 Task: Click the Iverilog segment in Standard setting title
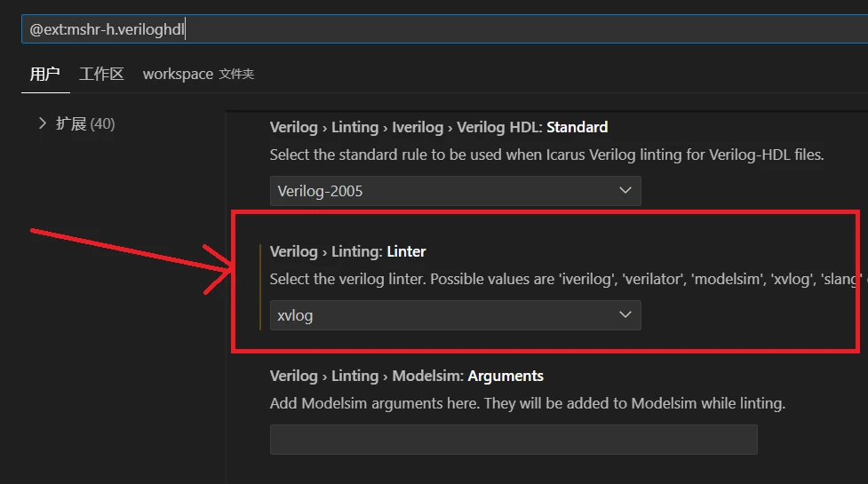(418, 127)
